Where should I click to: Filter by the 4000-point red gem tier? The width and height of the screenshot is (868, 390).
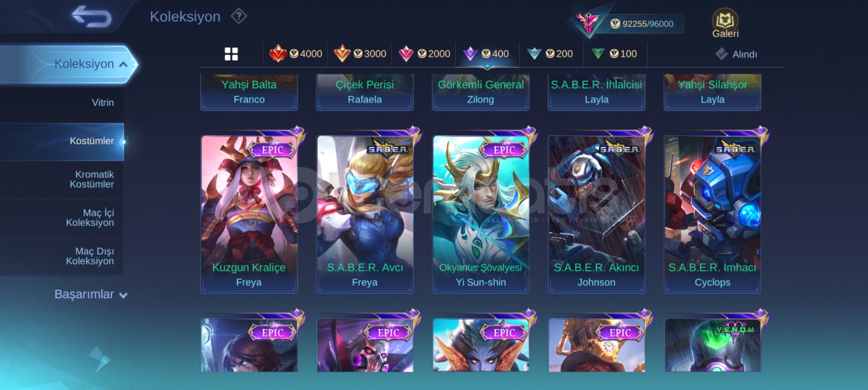pyautogui.click(x=296, y=54)
